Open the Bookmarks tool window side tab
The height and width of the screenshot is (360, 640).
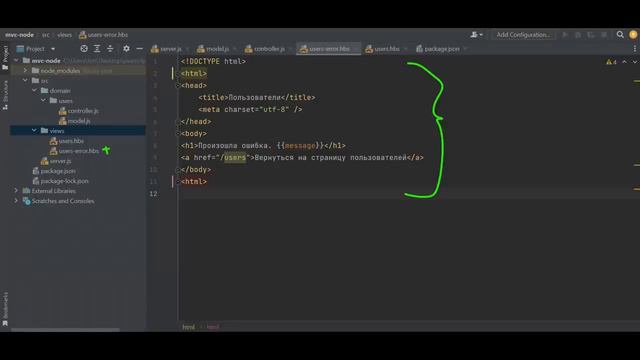coord(5,309)
